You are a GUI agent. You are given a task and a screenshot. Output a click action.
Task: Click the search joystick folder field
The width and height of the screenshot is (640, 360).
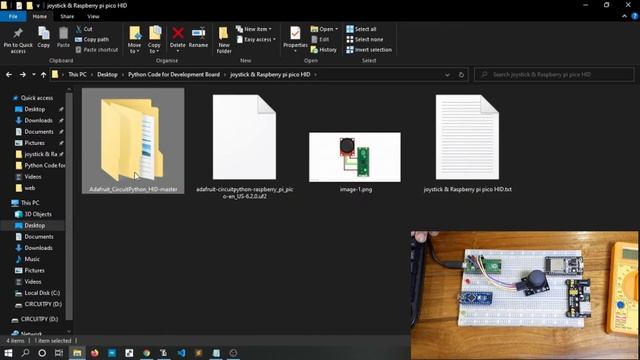(x=554, y=75)
